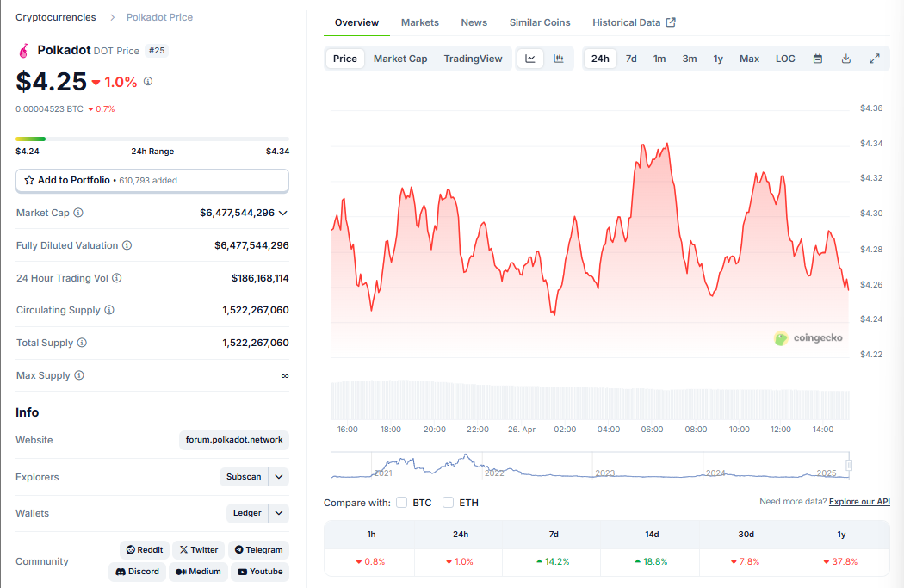Click the 0.00004523 BTC price text
Viewport: 904px width, 588px height.
click(x=50, y=109)
